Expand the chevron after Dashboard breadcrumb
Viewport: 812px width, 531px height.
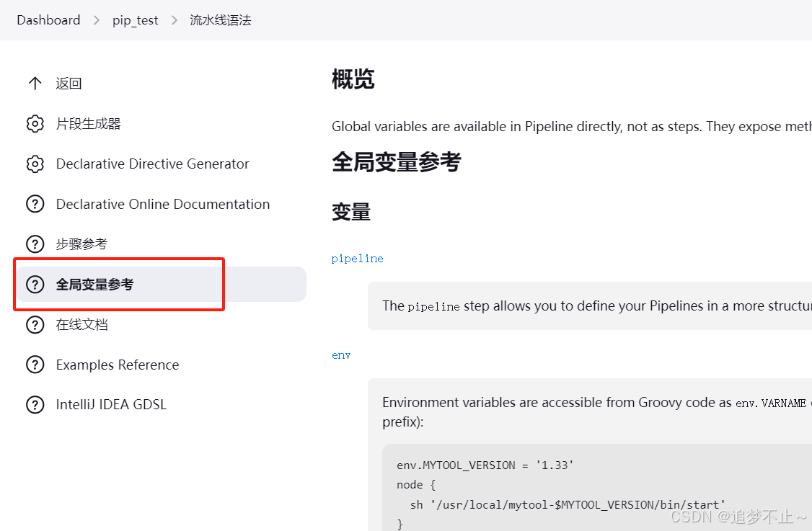click(97, 20)
